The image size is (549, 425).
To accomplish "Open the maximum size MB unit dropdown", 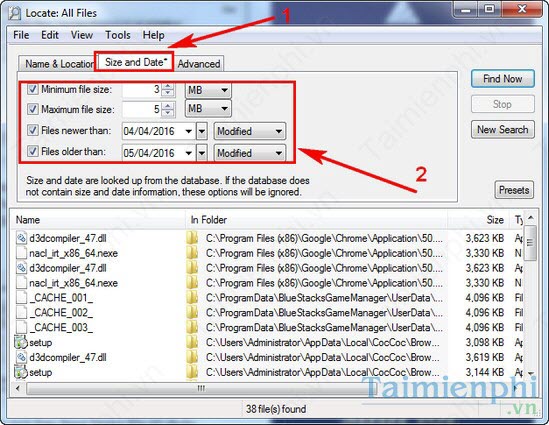I will [x=208, y=109].
